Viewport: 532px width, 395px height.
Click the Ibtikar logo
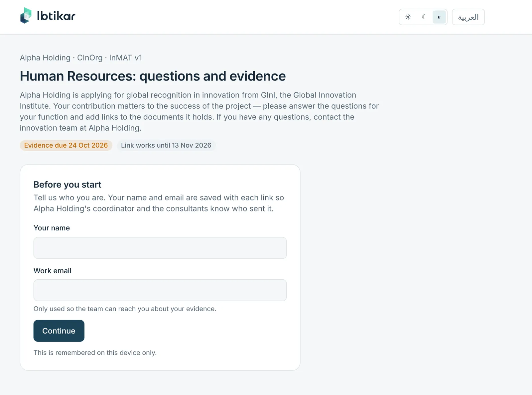coord(48,16)
